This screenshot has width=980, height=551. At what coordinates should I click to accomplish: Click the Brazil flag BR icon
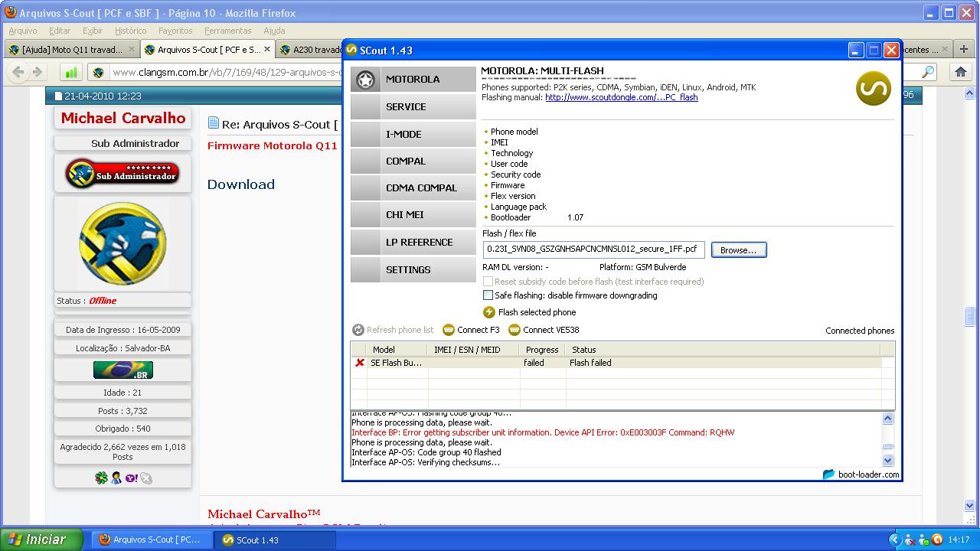(x=122, y=370)
